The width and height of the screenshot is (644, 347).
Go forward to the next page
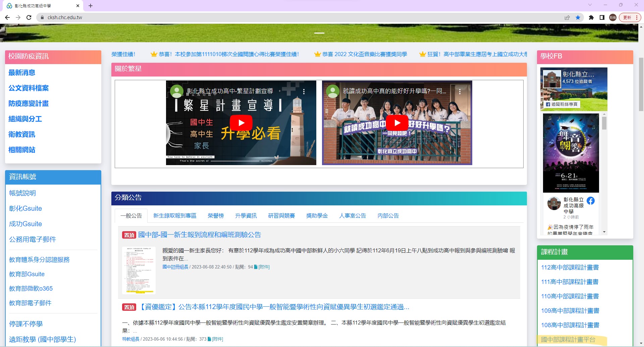(18, 17)
